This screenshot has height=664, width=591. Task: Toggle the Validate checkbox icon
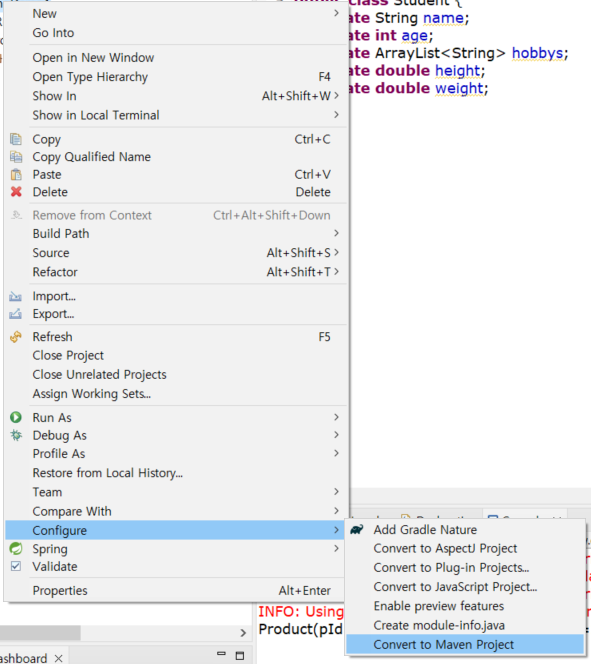pos(16,566)
